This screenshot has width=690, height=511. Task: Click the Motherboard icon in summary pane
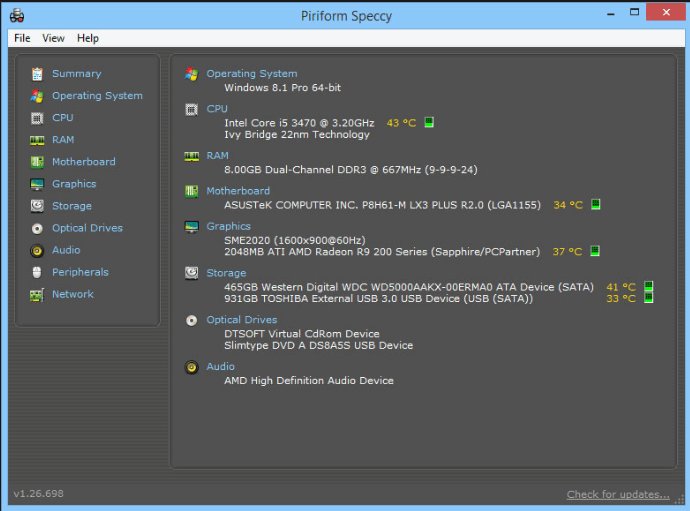[191, 191]
